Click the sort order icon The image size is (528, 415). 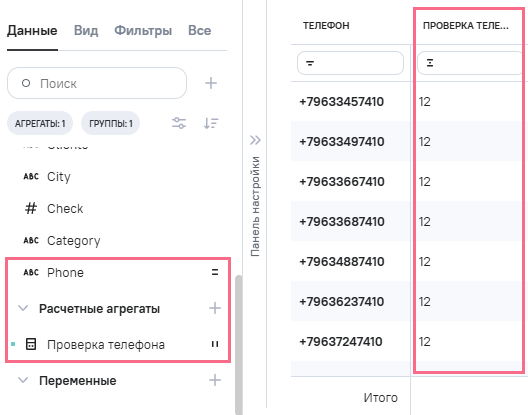pos(211,123)
